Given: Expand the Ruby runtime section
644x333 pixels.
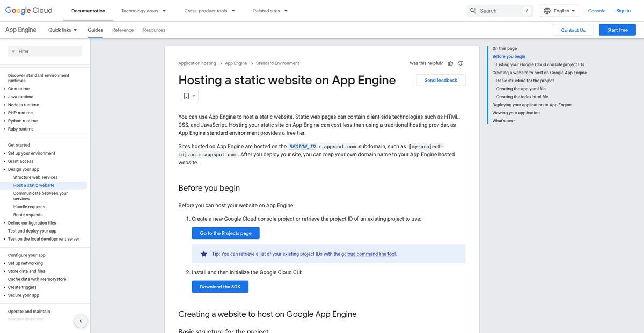Looking at the screenshot, I should pos(5,129).
